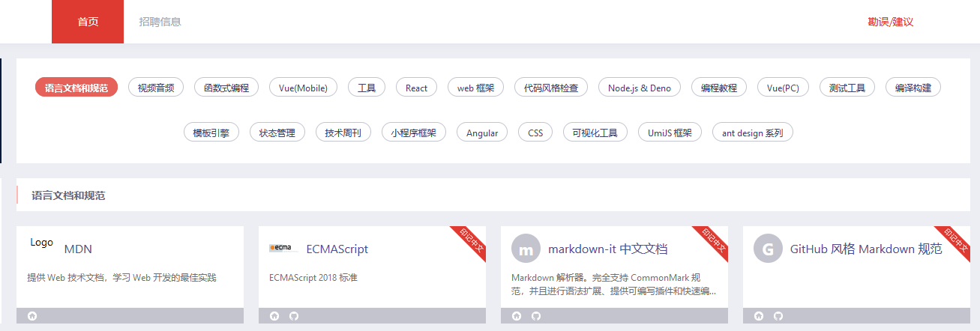Open GitHub Markdown 规范 card GitHub icon

click(778, 316)
